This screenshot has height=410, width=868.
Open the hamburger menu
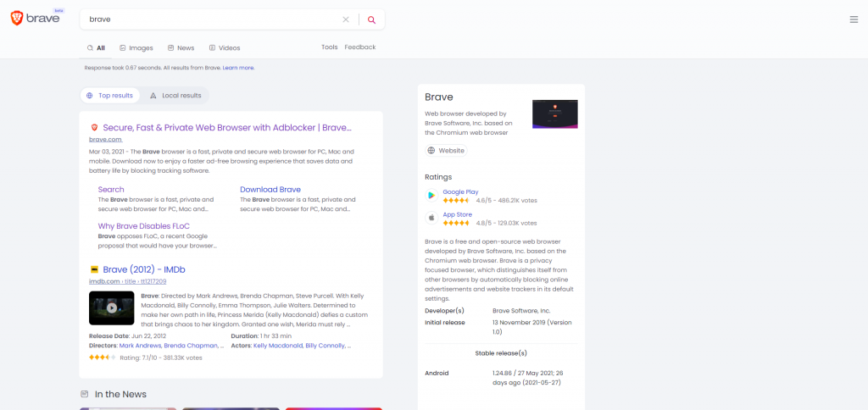coord(854,19)
